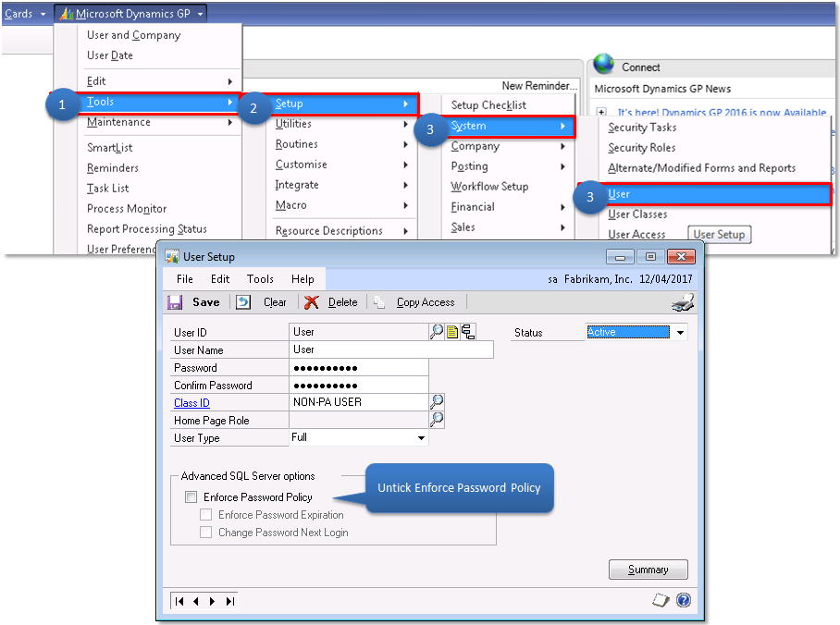Screen dimensions: 840x625
Task: Go to previous record arrow
Action: pyautogui.click(x=196, y=602)
